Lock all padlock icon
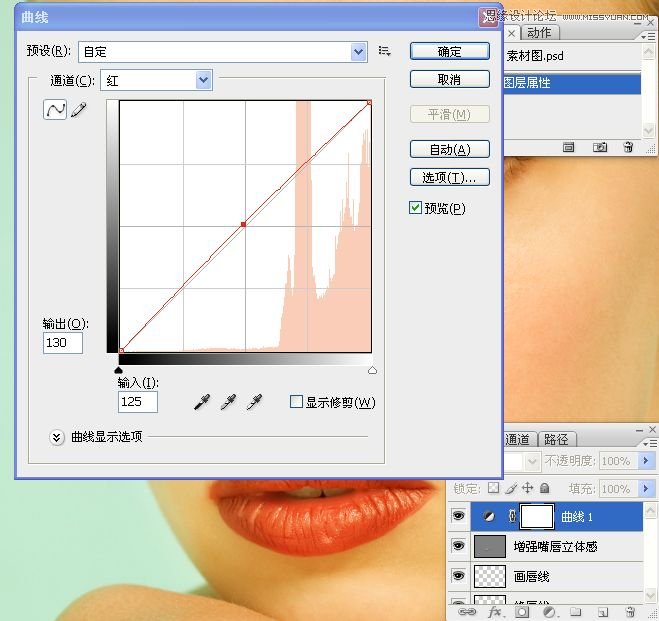This screenshot has width=659, height=621. [x=545, y=488]
